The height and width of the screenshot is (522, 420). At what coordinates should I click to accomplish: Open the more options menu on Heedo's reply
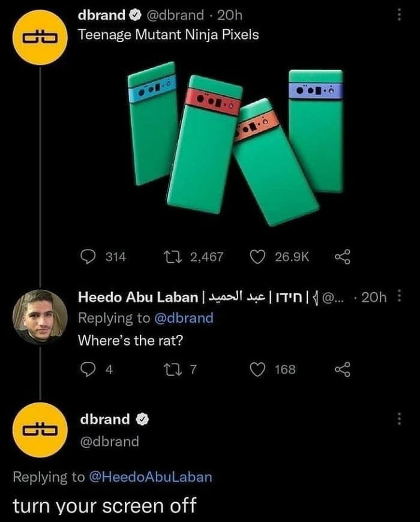click(x=400, y=296)
